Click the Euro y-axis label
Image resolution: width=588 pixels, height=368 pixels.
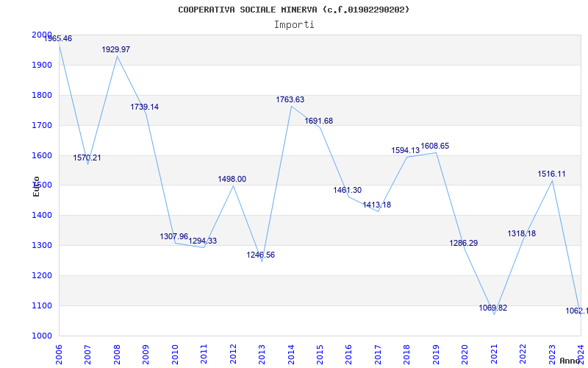[x=36, y=186]
